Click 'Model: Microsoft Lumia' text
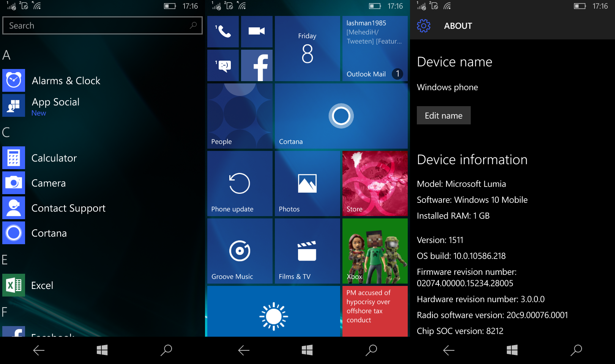The image size is (615, 364). (461, 184)
